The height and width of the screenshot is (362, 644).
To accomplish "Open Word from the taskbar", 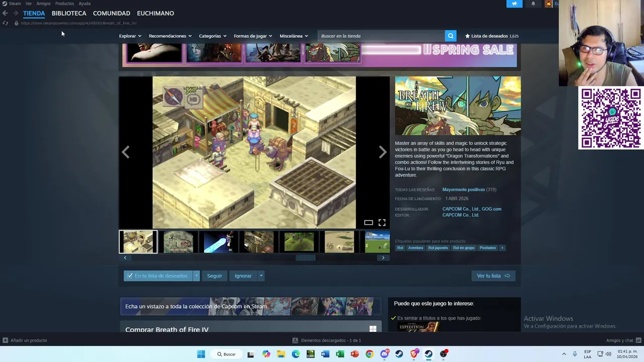I will (325, 354).
